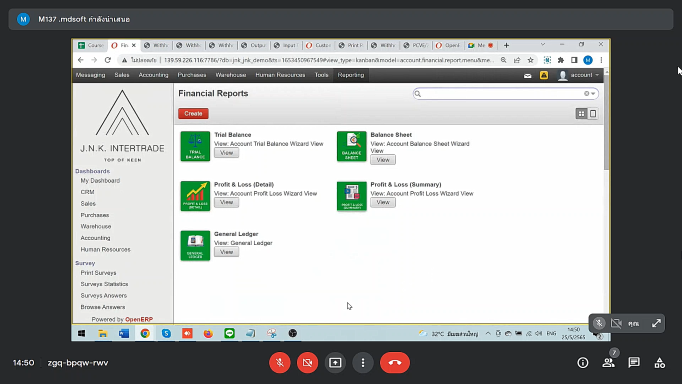Click View under Profit & Loss (Detail)
682x384 pixels.
point(226,202)
